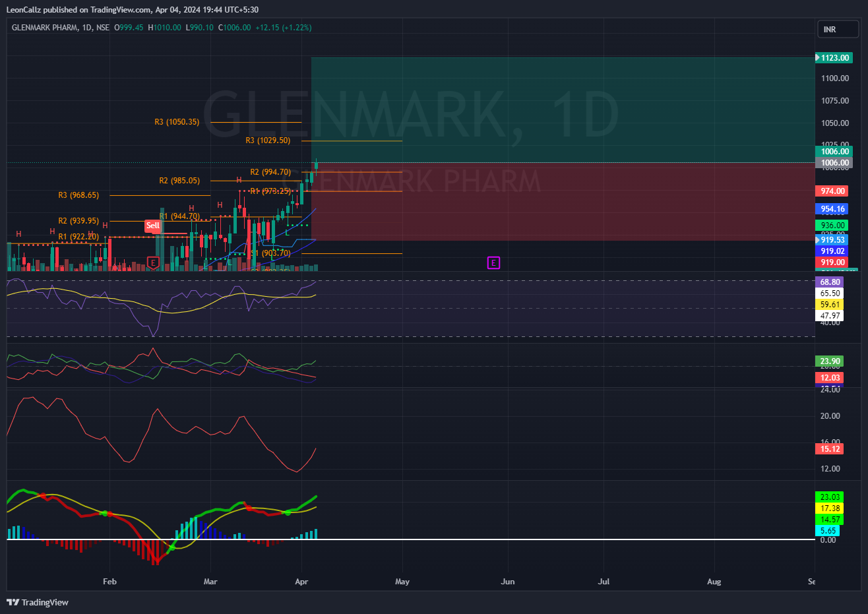Click the green 936.00 price label

click(x=832, y=226)
